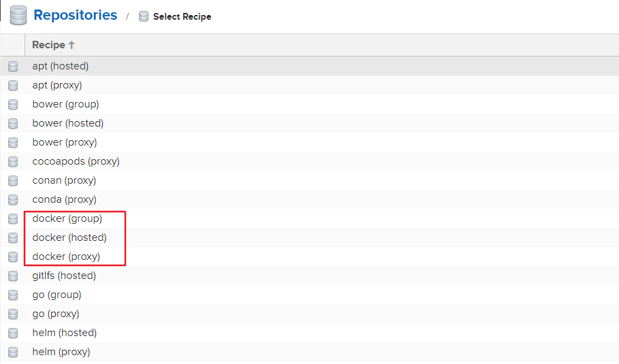Image resolution: width=619 pixels, height=364 pixels.
Task: Click the icon next to helm (proxy)
Action: (13, 352)
